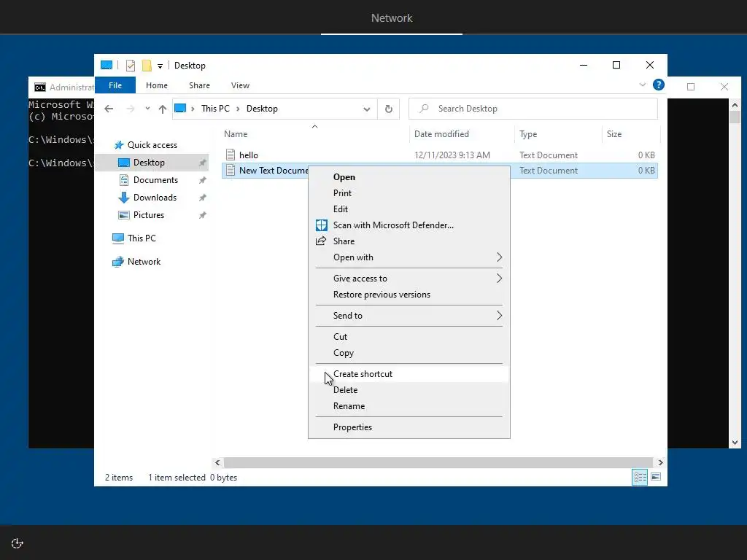
Task: Unpin Desktop using its pin icon
Action: (x=203, y=163)
